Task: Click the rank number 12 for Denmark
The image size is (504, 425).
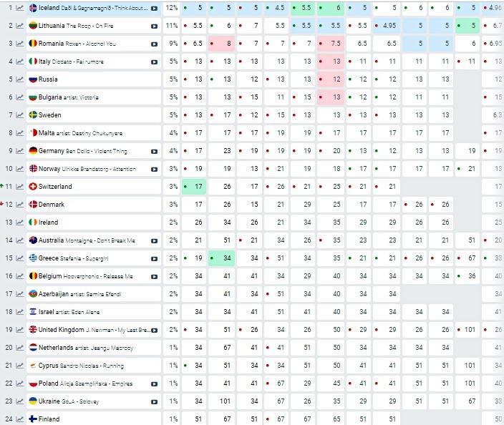Action: (x=9, y=205)
